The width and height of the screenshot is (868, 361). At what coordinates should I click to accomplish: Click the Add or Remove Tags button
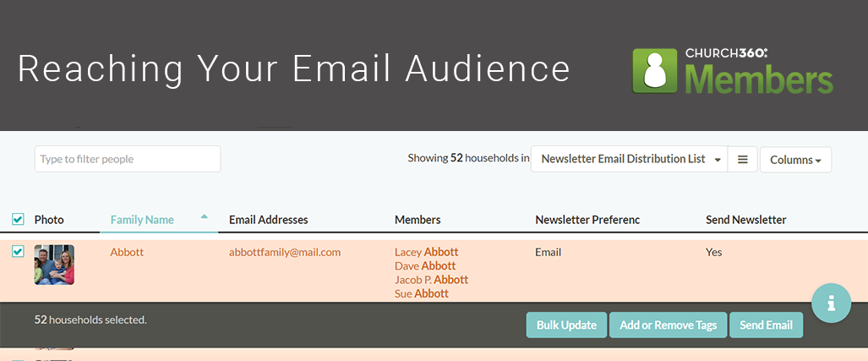pos(669,325)
